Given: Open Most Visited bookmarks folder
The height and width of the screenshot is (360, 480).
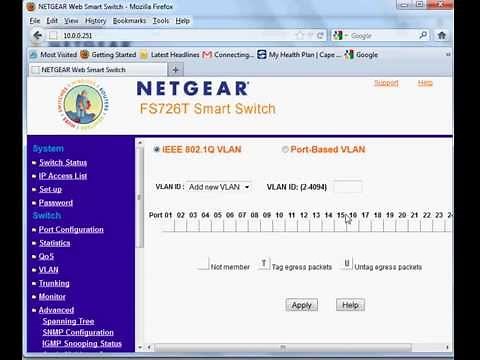Looking at the screenshot, I should pos(54,55).
